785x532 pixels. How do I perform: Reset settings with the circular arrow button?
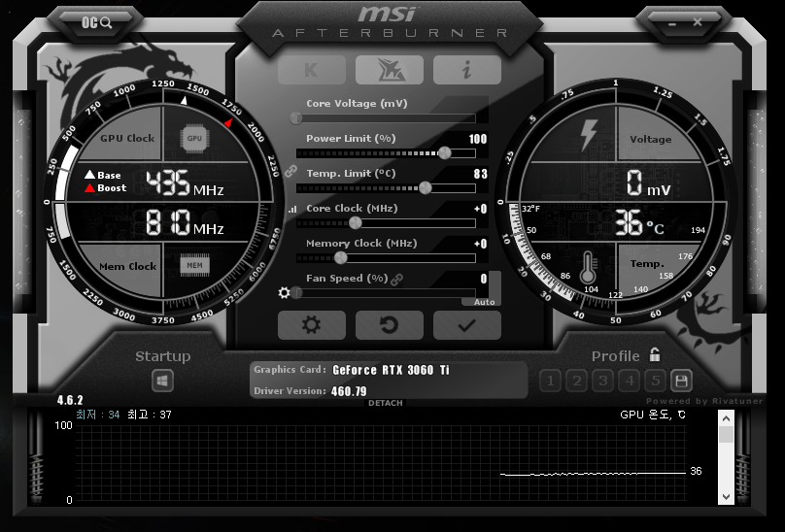[x=390, y=325]
